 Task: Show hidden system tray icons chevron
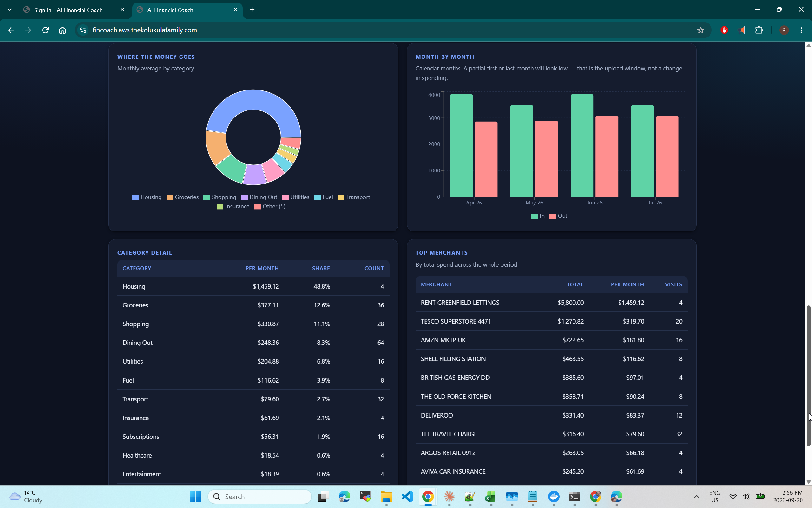point(697,497)
